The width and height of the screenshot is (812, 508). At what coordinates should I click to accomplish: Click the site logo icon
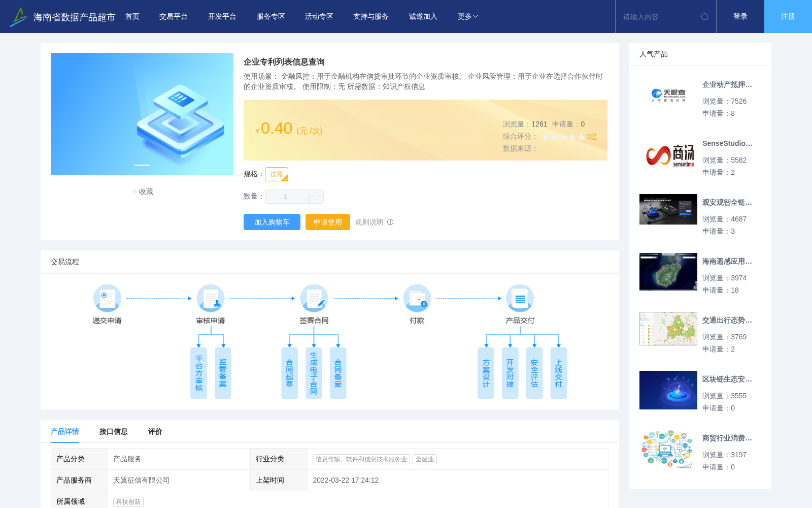coord(19,17)
